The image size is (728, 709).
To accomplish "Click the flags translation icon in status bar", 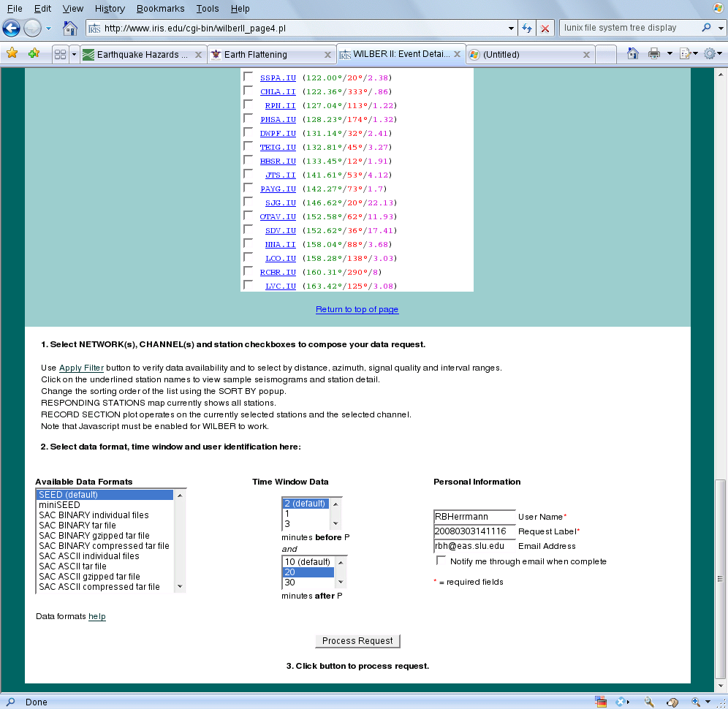I will [600, 702].
